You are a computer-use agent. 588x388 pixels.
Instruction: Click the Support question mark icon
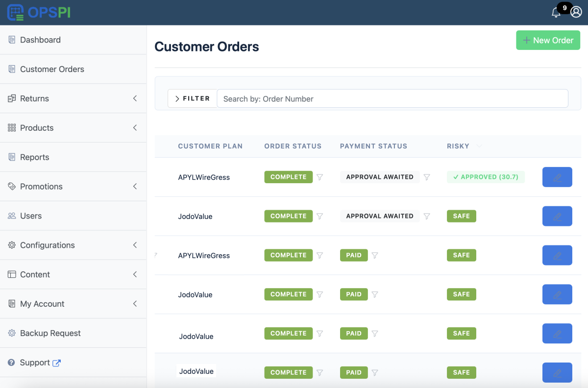[11, 363]
